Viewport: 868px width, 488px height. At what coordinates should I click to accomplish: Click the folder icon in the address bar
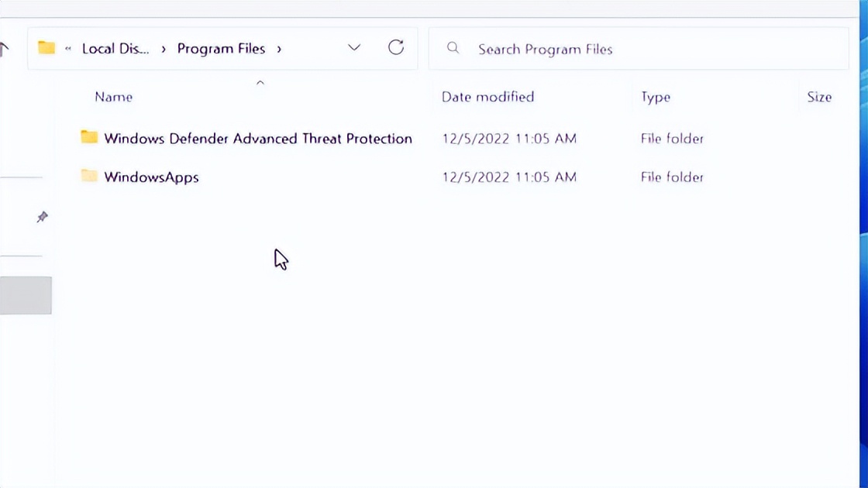point(47,47)
